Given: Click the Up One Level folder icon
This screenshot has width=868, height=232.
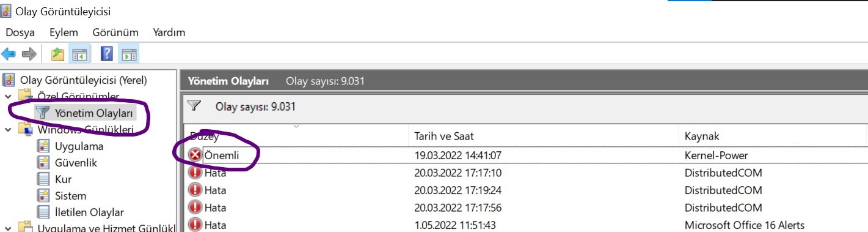Looking at the screenshot, I should pos(58,54).
